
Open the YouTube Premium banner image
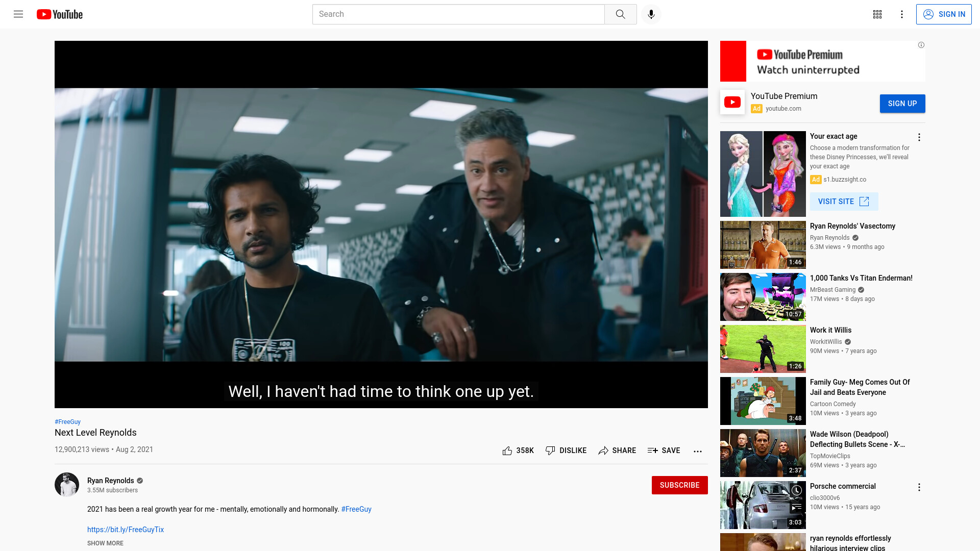pyautogui.click(x=822, y=61)
